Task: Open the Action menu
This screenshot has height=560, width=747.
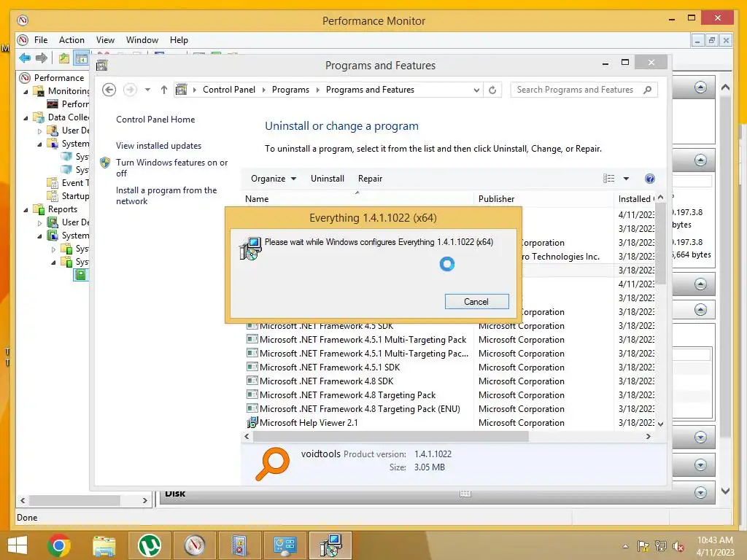Action: pos(71,40)
